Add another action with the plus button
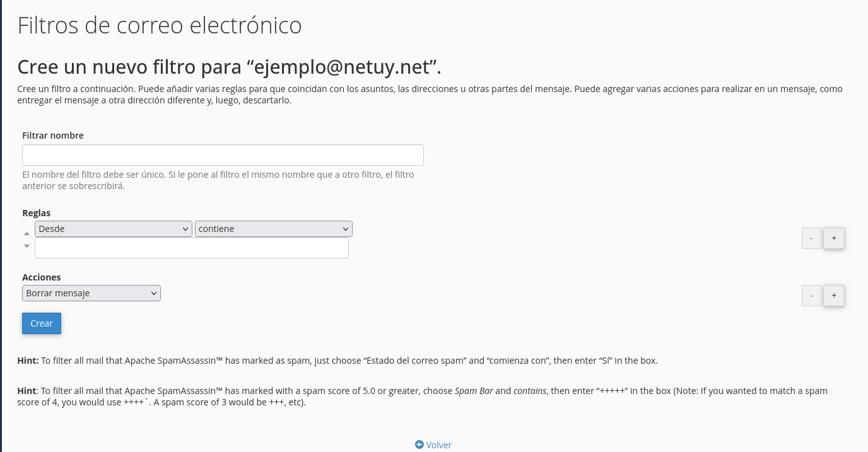868x452 pixels. [x=834, y=296]
